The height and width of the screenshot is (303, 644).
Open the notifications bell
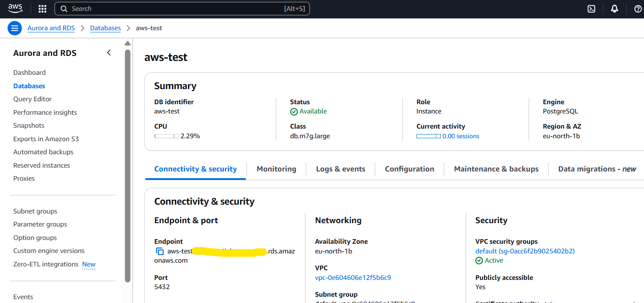[x=615, y=9]
